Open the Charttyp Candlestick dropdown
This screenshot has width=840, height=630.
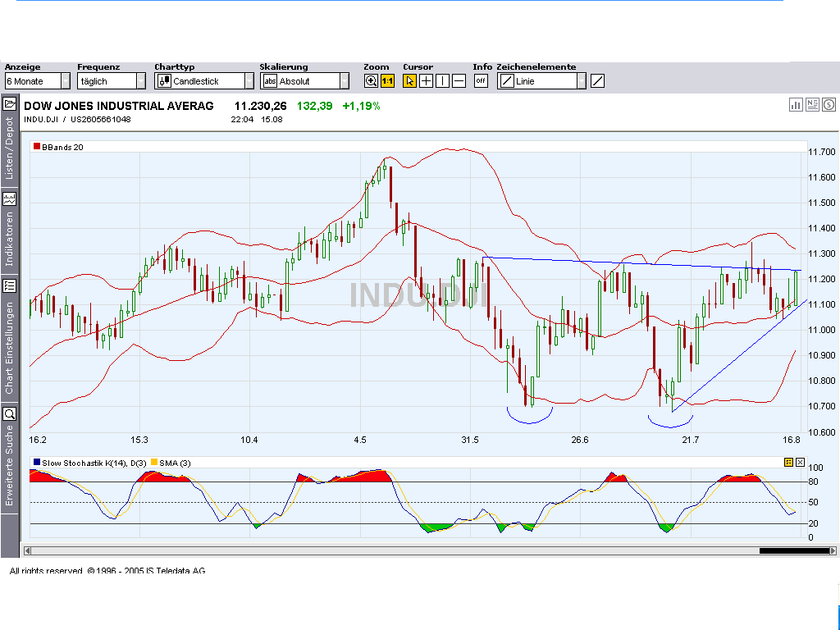point(249,80)
